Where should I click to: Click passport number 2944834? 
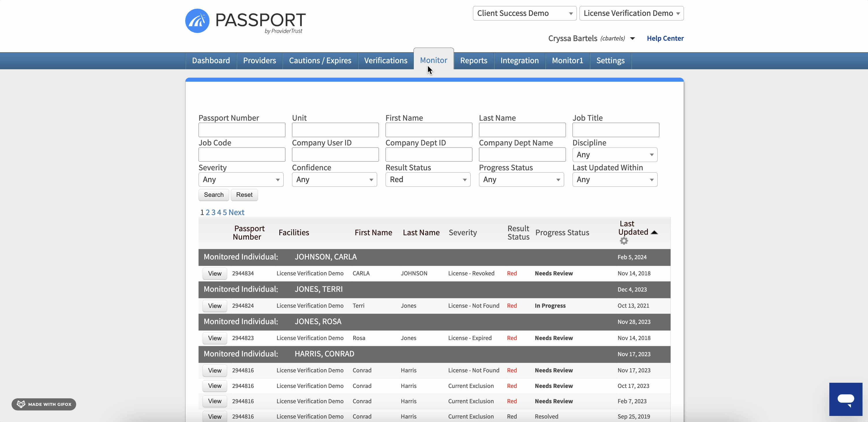point(243,273)
